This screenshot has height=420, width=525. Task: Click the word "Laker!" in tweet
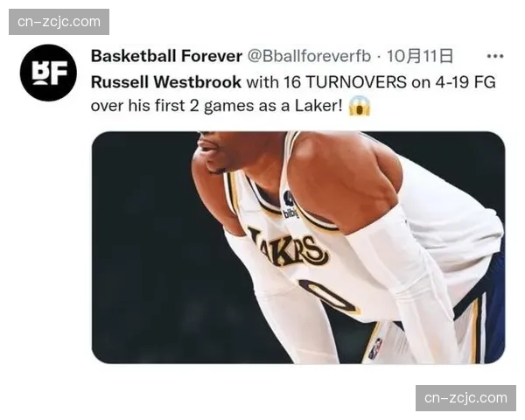(x=318, y=106)
